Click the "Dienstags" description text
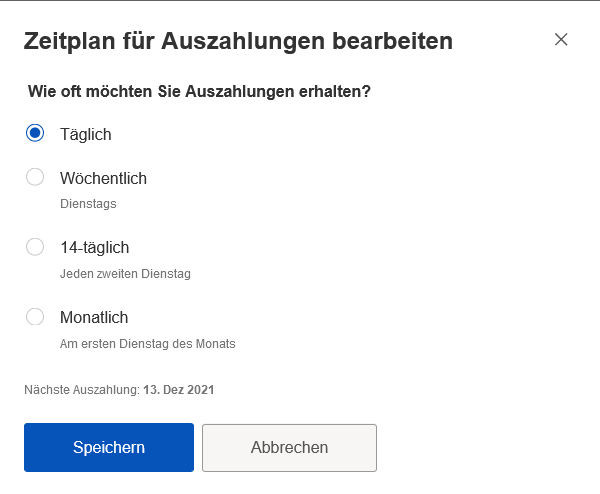600x494 pixels. 88,203
